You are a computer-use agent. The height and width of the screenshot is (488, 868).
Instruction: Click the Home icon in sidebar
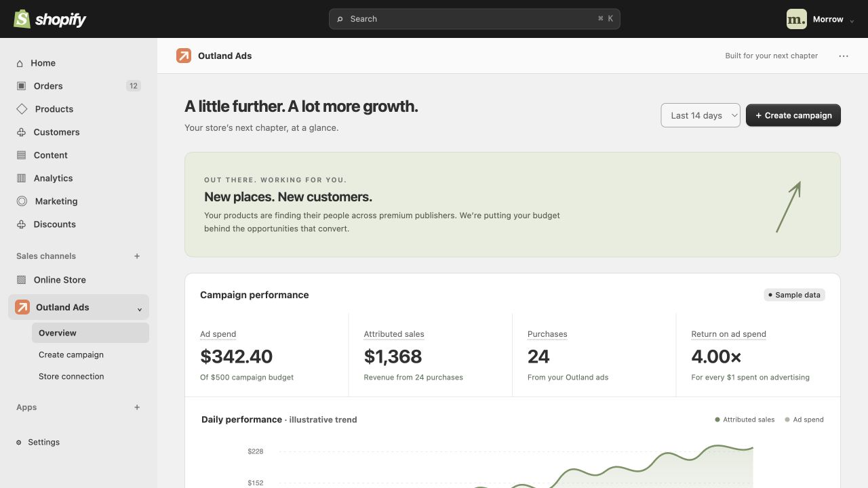(x=20, y=63)
